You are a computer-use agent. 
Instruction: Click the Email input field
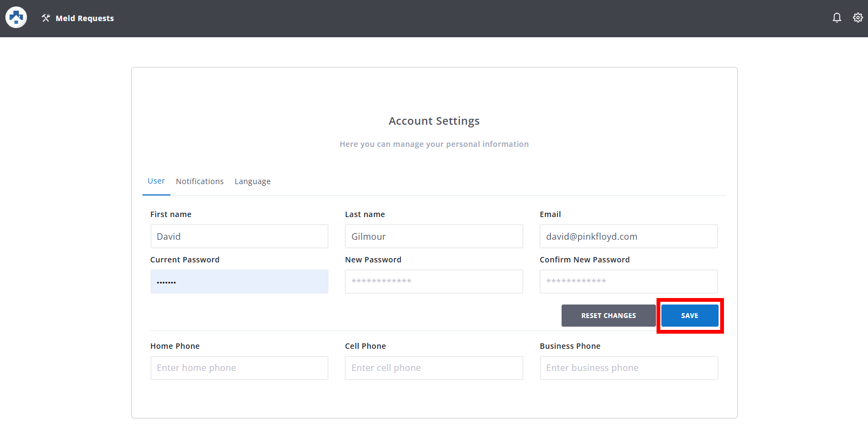628,236
